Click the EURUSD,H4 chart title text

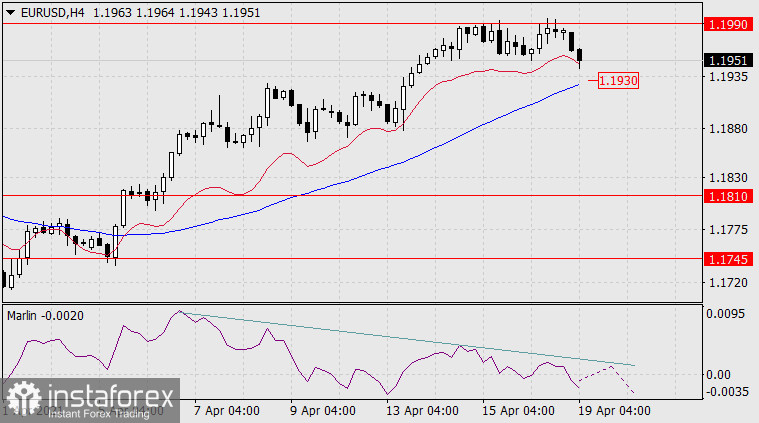point(51,10)
